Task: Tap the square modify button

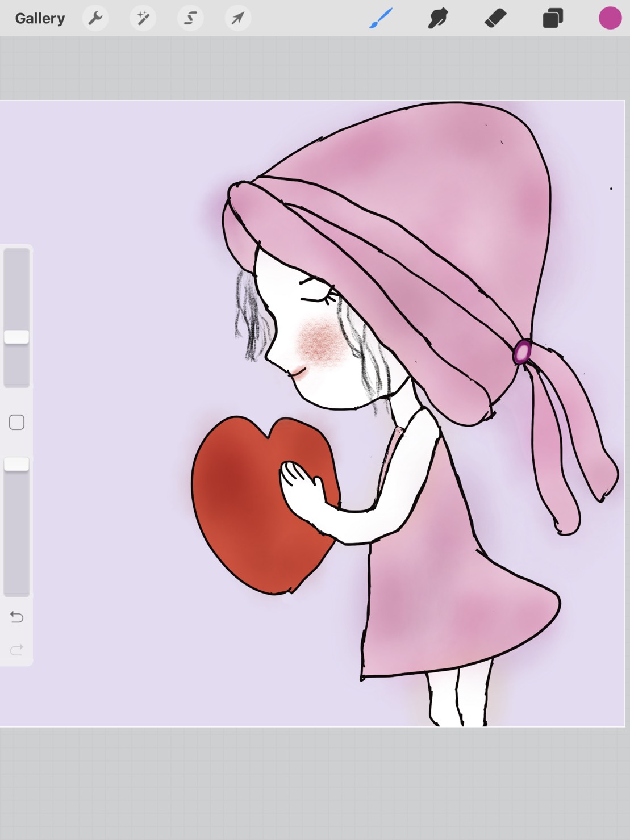Action: coord(16,423)
